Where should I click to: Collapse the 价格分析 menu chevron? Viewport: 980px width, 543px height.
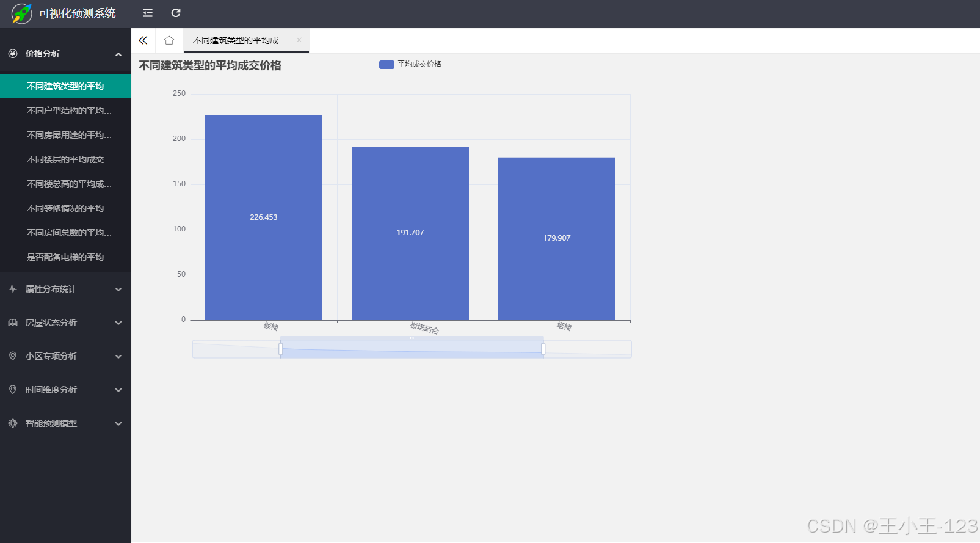click(118, 54)
